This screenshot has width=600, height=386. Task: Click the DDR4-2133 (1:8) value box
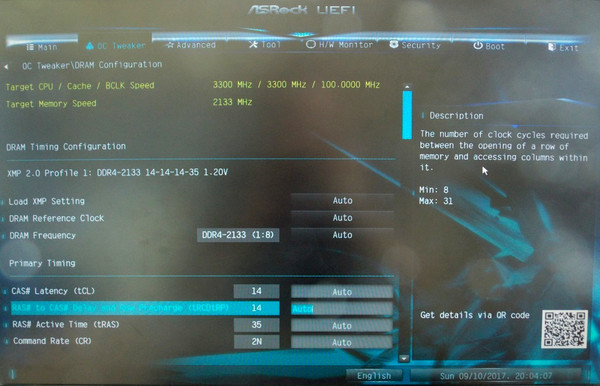238,235
